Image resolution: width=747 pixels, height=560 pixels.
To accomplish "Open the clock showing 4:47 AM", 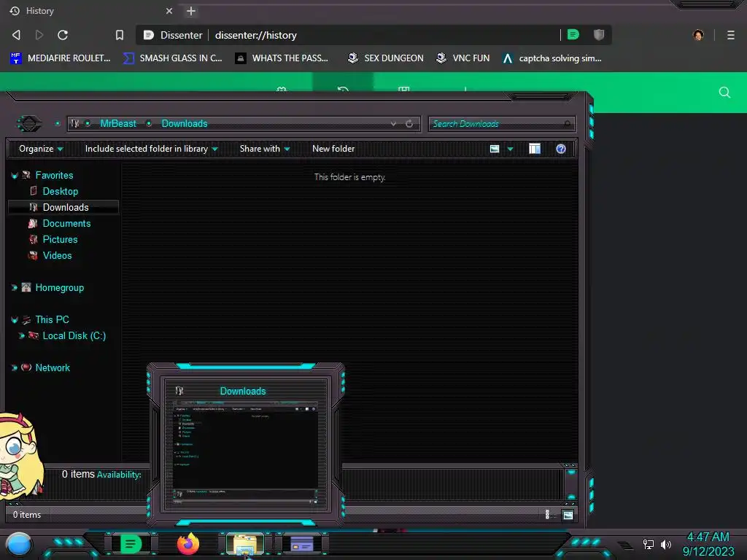I will [x=708, y=544].
